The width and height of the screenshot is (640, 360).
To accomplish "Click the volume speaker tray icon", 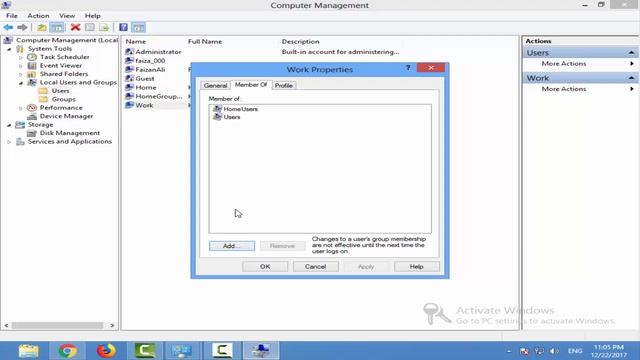I will (553, 351).
